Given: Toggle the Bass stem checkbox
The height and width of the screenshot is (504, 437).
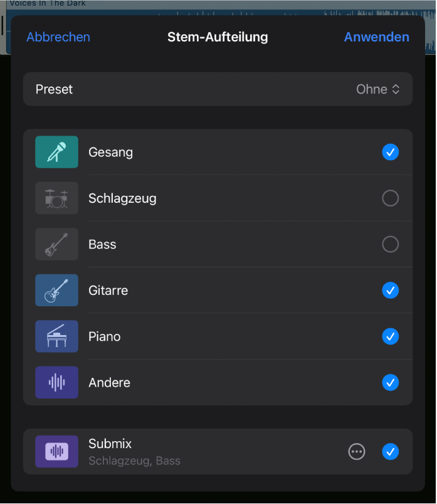Looking at the screenshot, I should (390, 244).
